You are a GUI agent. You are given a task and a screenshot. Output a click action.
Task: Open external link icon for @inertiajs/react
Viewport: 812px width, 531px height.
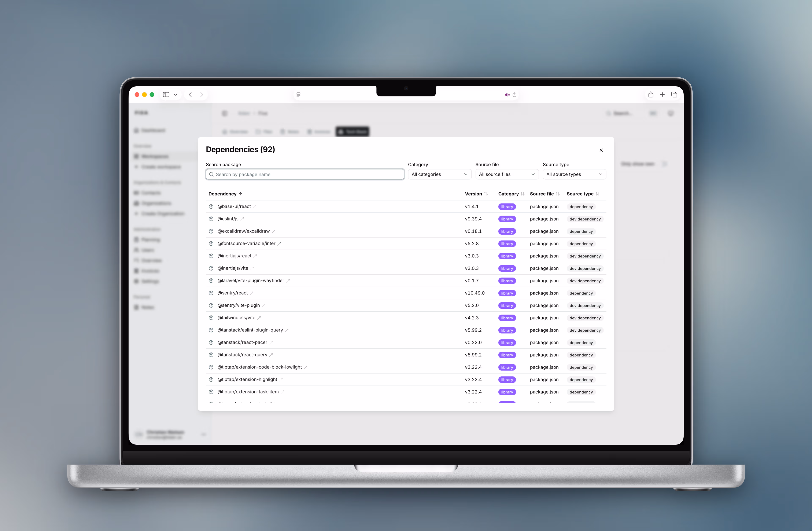pos(255,256)
